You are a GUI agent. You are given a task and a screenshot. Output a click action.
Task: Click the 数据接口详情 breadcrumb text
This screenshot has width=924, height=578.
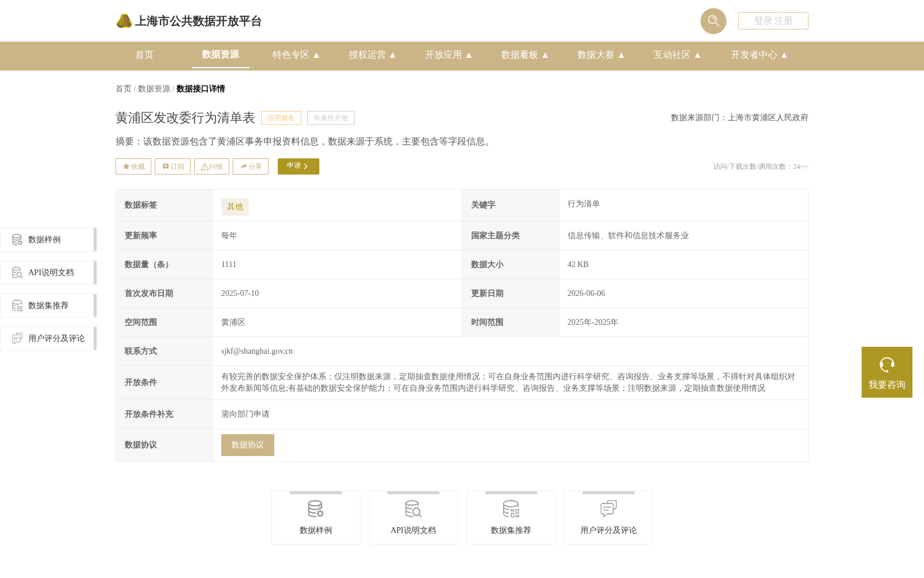(x=201, y=88)
